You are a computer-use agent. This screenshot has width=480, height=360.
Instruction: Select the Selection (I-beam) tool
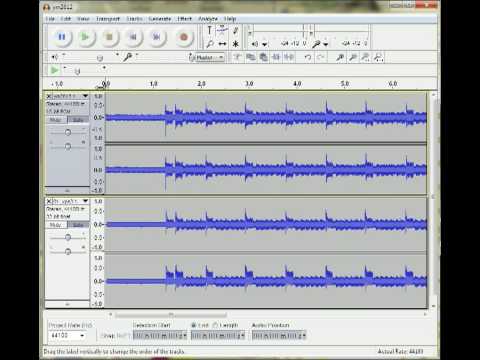pyautogui.click(x=210, y=30)
